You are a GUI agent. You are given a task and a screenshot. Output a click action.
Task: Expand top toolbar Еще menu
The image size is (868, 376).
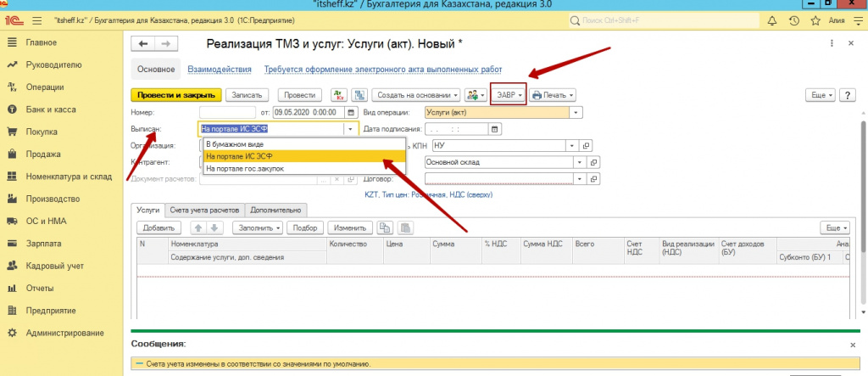point(820,95)
